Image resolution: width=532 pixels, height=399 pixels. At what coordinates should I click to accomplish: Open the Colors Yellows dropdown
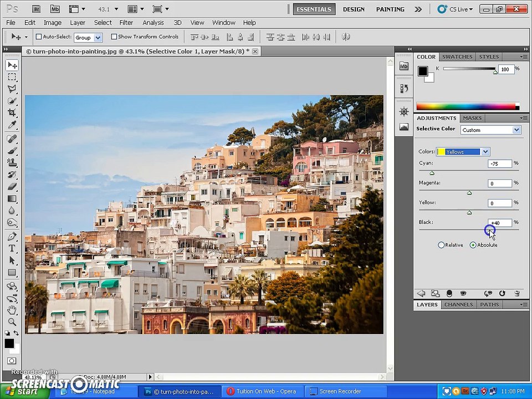tap(463, 152)
